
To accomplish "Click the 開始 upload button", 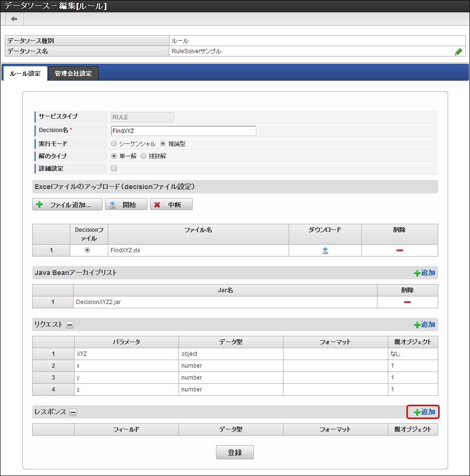I will click(126, 205).
